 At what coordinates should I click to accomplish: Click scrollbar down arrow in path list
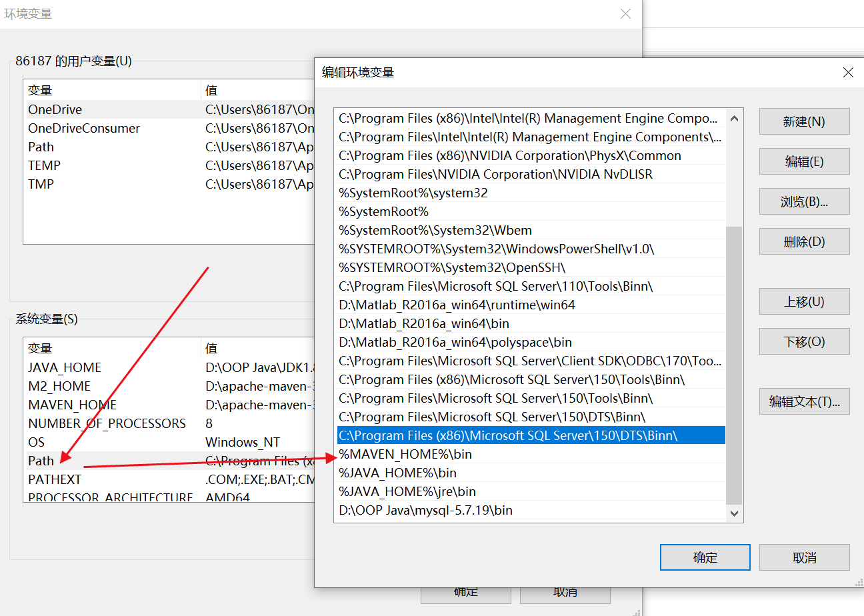click(734, 513)
